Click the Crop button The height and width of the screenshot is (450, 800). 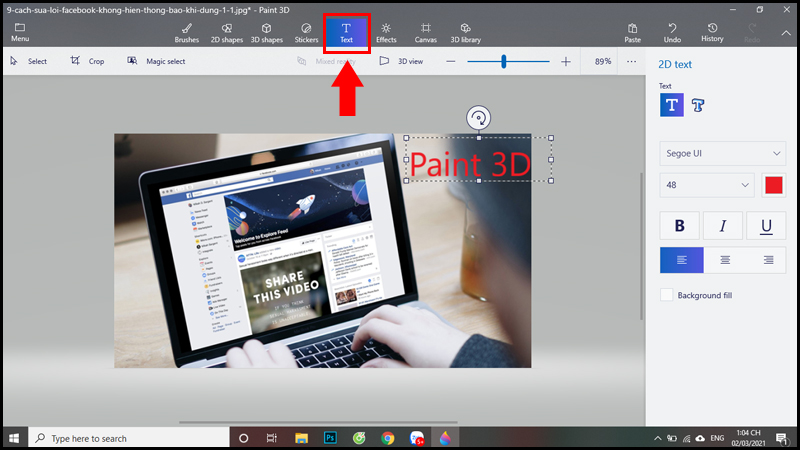[x=87, y=61]
